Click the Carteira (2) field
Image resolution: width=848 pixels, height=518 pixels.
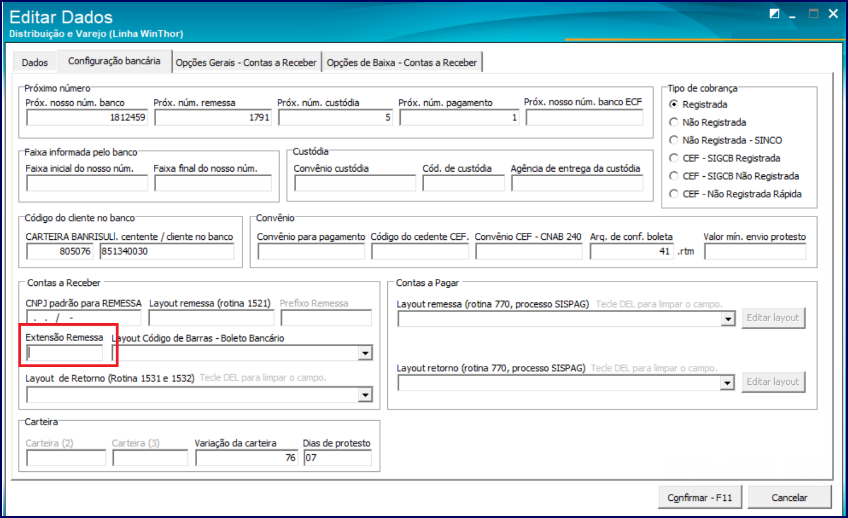click(x=66, y=458)
